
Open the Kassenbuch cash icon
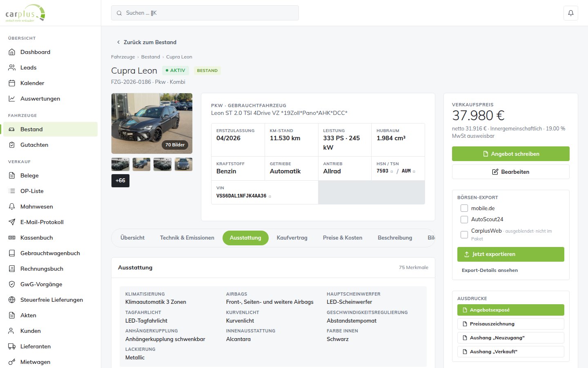click(12, 238)
